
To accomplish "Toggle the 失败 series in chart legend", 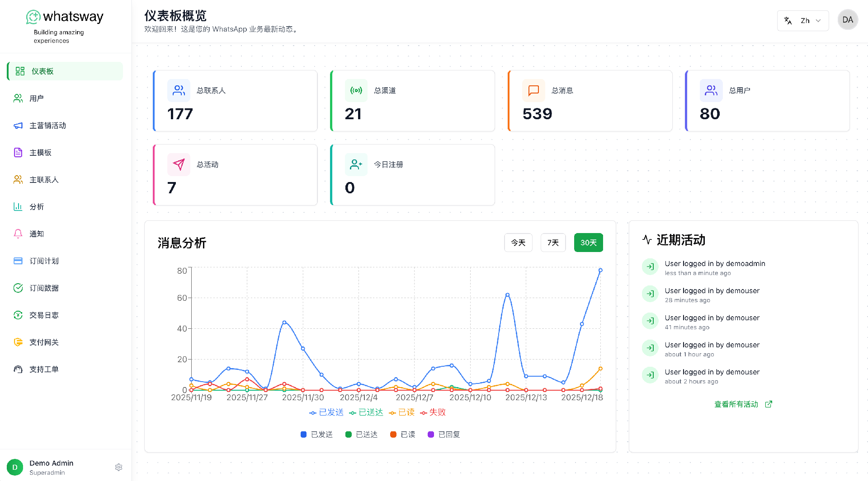I will tap(433, 412).
